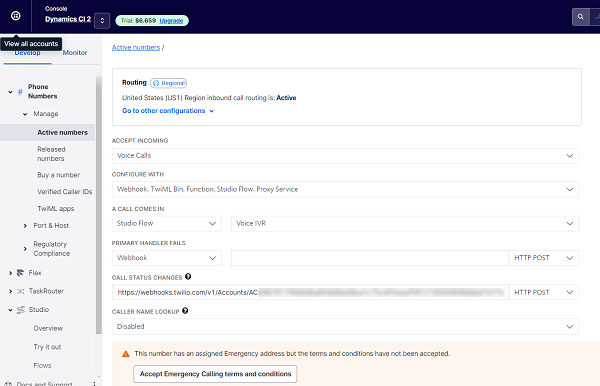
Task: Open the Caller Name Lookup Disabled dropdown
Action: (x=345, y=327)
